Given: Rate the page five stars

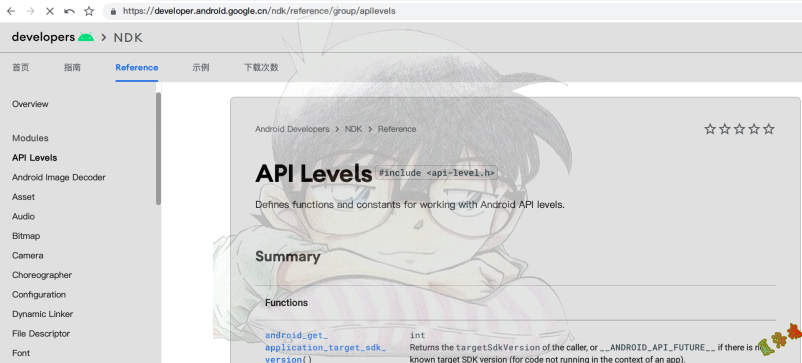Looking at the screenshot, I should [x=769, y=129].
